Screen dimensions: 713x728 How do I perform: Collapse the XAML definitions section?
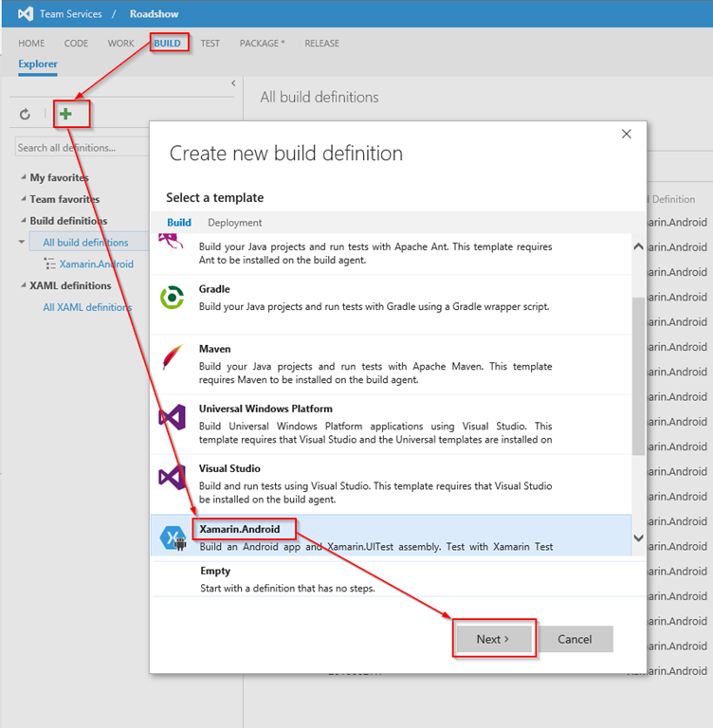click(24, 285)
